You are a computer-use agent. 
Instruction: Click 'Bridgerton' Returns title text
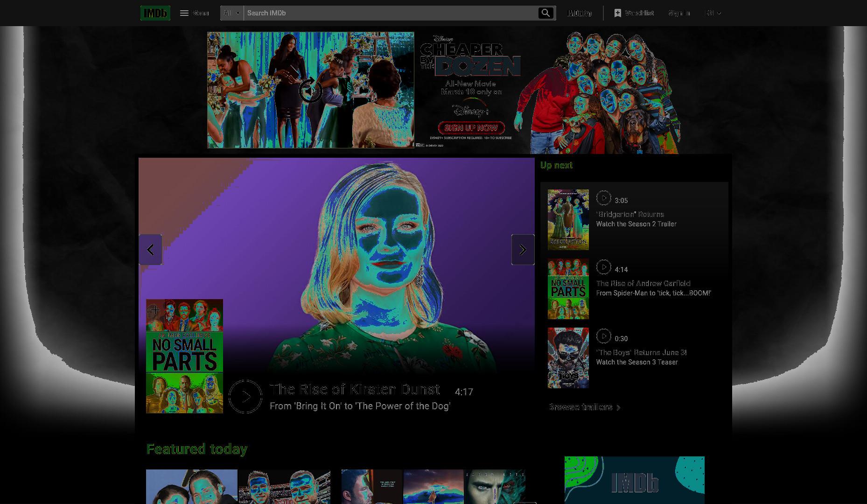[x=630, y=214]
